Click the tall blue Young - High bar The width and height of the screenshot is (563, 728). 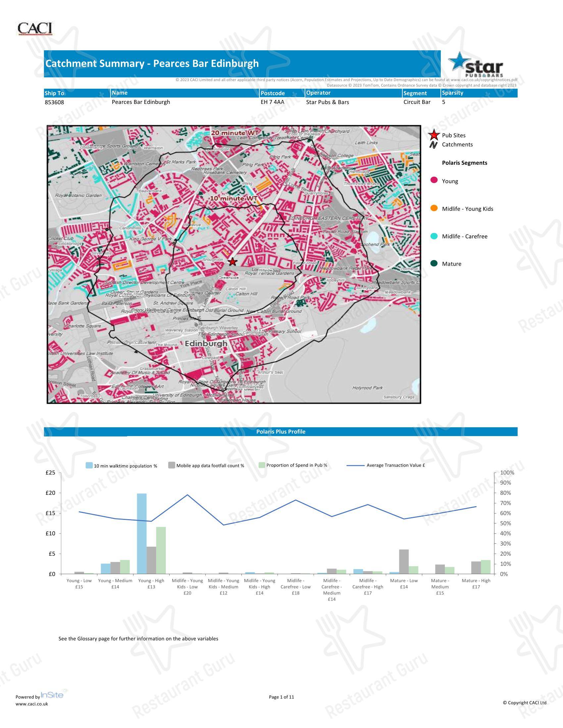click(x=142, y=534)
